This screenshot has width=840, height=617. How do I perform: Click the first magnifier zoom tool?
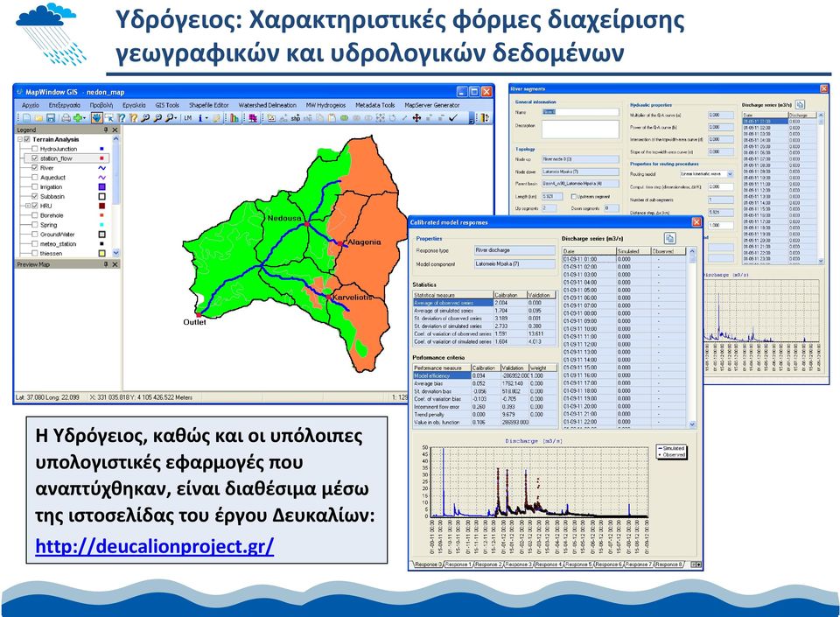[x=145, y=118]
